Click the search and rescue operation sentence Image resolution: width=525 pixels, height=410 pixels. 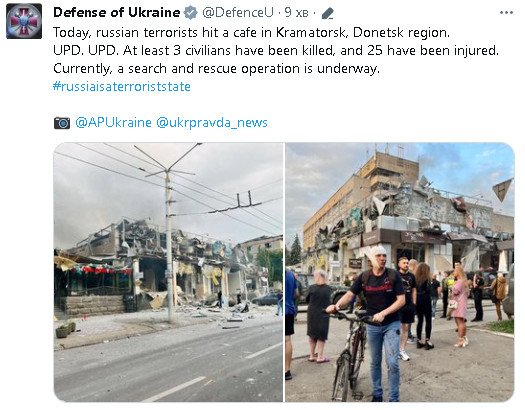click(x=216, y=69)
